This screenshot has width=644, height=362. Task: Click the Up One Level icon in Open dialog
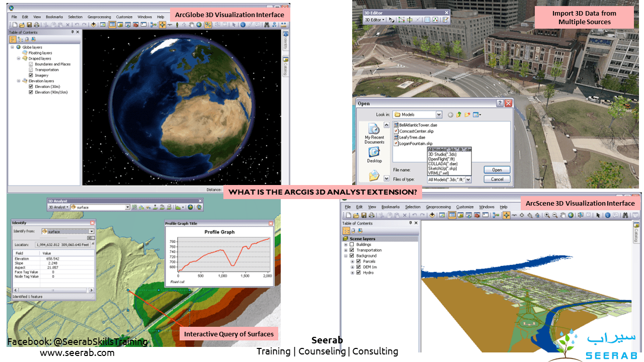(x=458, y=115)
